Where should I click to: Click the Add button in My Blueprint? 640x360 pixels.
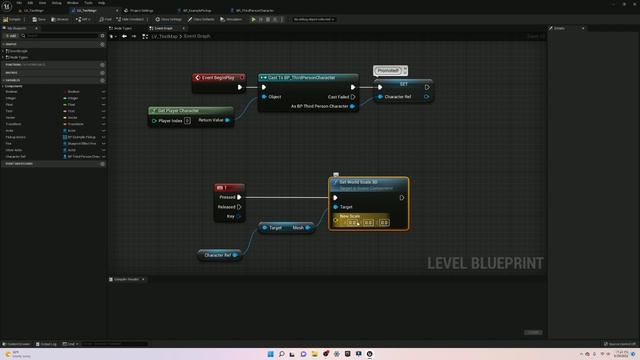point(11,36)
